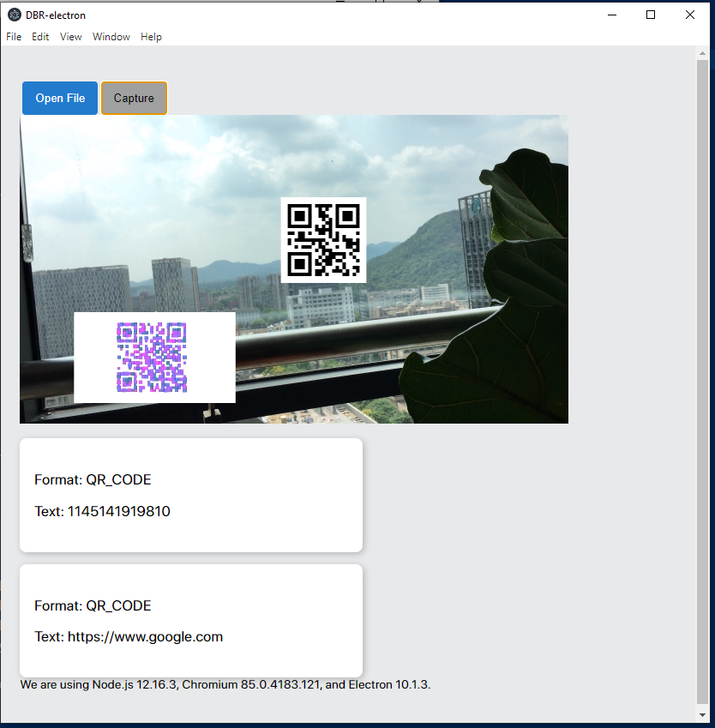Click the second Format: QR_CODE label
The width and height of the screenshot is (715, 728).
pos(93,606)
